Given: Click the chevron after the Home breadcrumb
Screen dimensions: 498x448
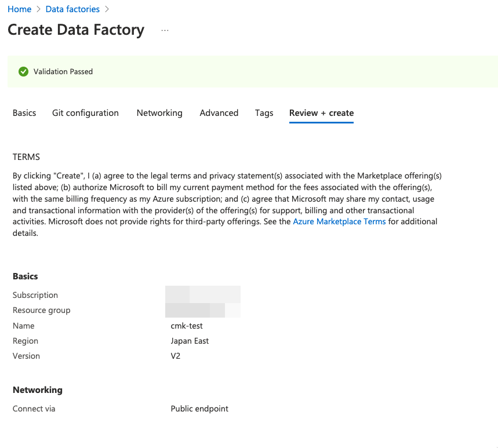Looking at the screenshot, I should tap(37, 9).
